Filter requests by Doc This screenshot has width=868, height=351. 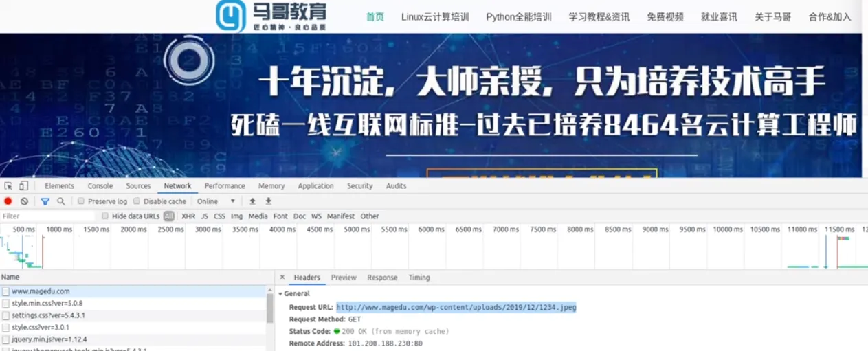coord(300,216)
